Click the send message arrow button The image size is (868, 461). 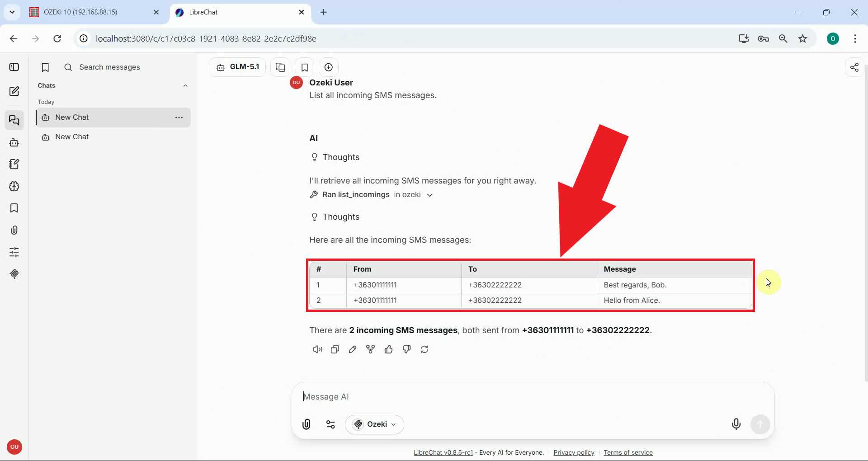[x=760, y=424]
